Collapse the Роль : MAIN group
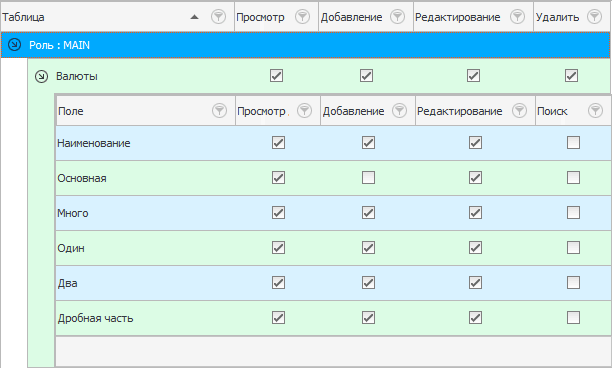Image resolution: width=612 pixels, height=368 pixels. pyautogui.click(x=14, y=45)
